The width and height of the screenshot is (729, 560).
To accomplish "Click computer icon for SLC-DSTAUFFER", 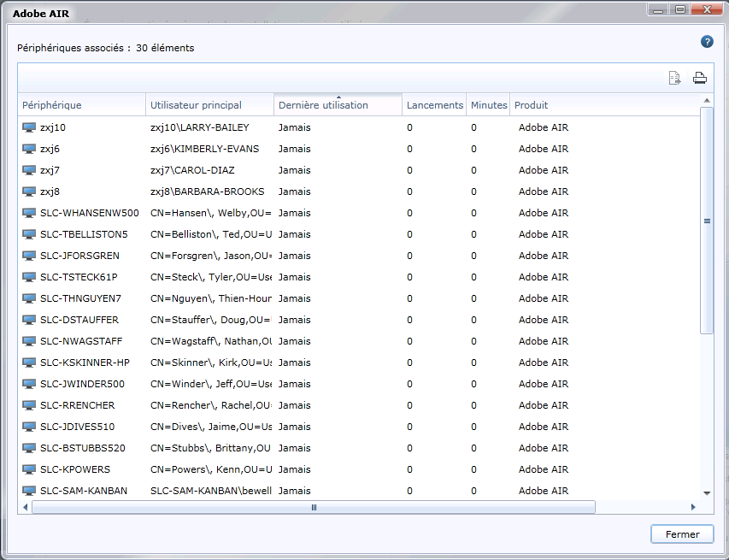I will click(x=29, y=320).
